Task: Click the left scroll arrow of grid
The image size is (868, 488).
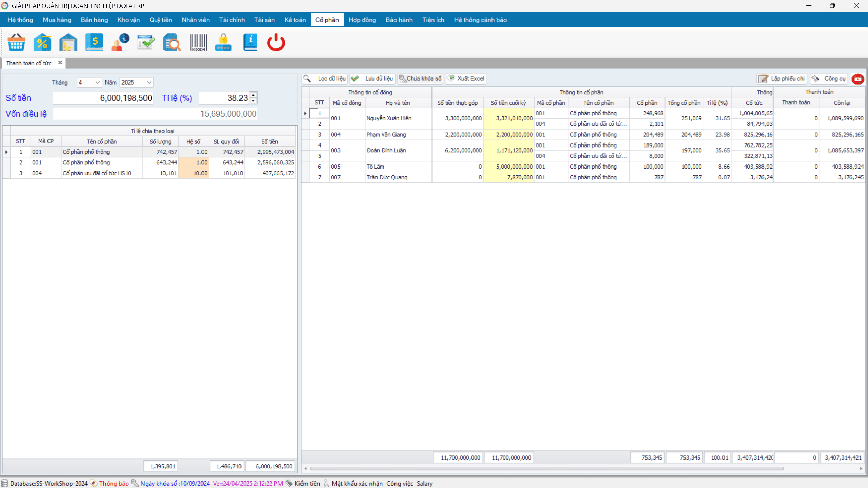Action: coord(306,468)
